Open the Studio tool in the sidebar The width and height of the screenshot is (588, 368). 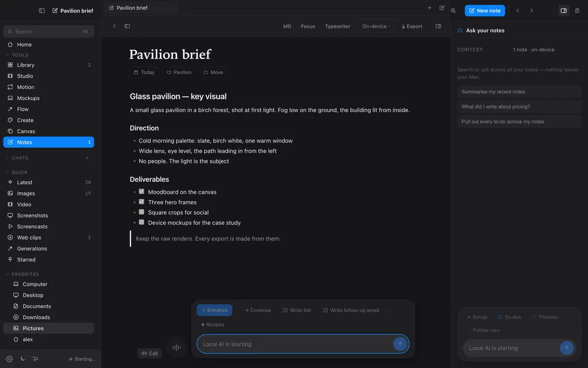[x=49, y=76]
